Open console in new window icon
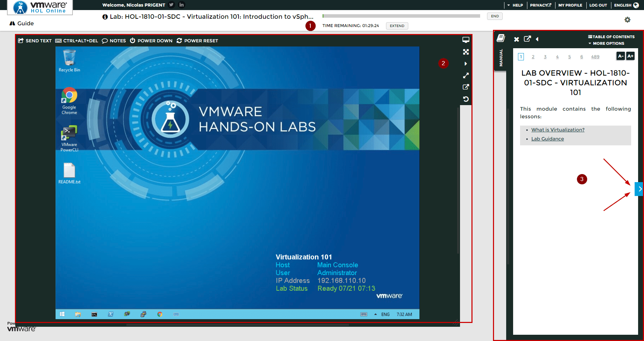 tap(466, 87)
